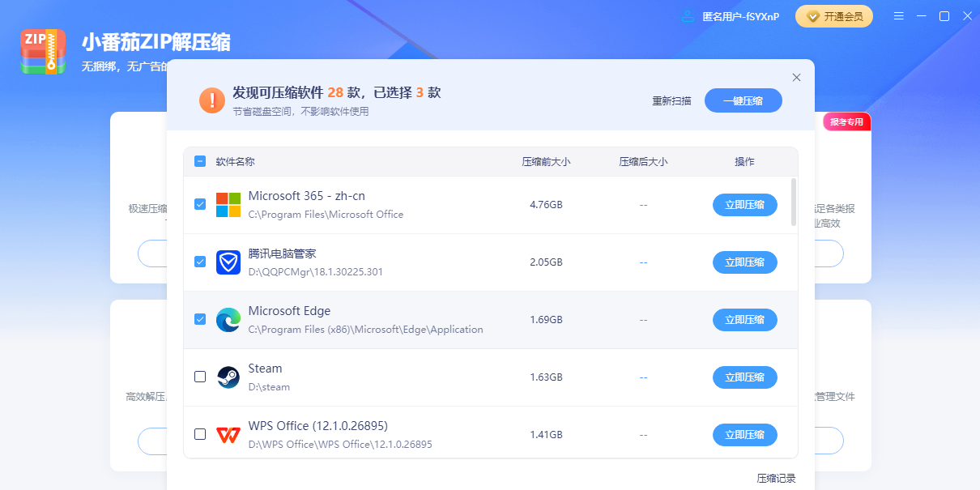Click the Steam name text
This screenshot has width=980, height=490.
(x=265, y=369)
